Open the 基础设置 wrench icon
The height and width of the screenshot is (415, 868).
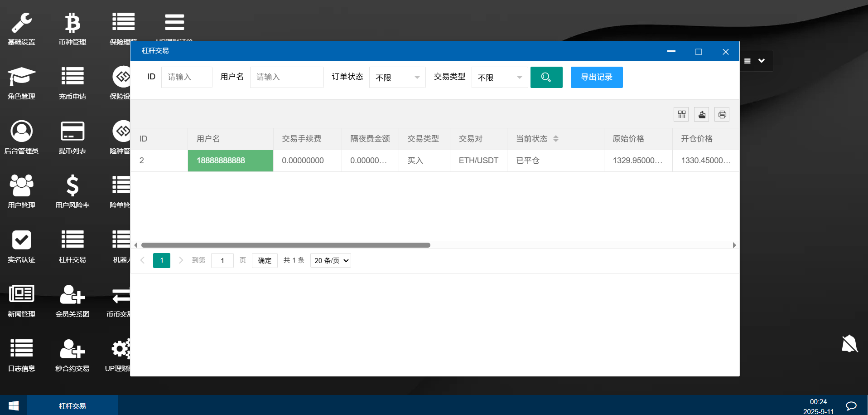point(21,24)
